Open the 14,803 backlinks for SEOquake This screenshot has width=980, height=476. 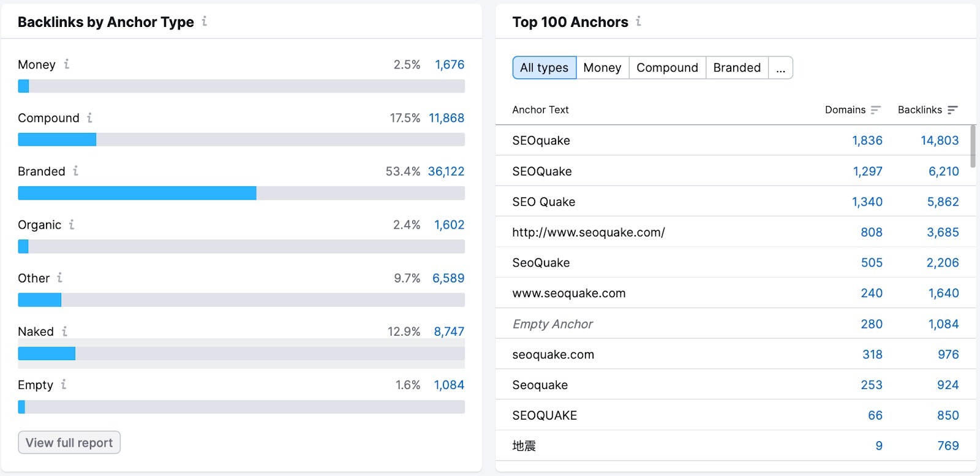pos(940,140)
